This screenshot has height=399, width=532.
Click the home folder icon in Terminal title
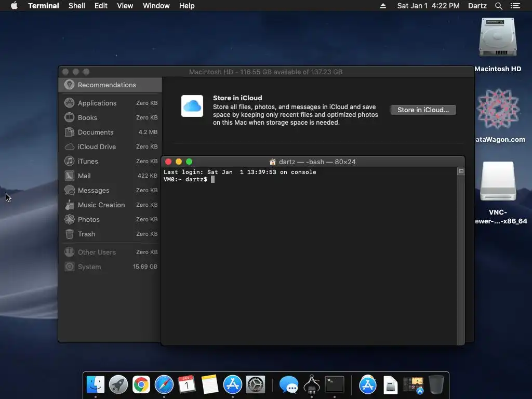tap(272, 162)
